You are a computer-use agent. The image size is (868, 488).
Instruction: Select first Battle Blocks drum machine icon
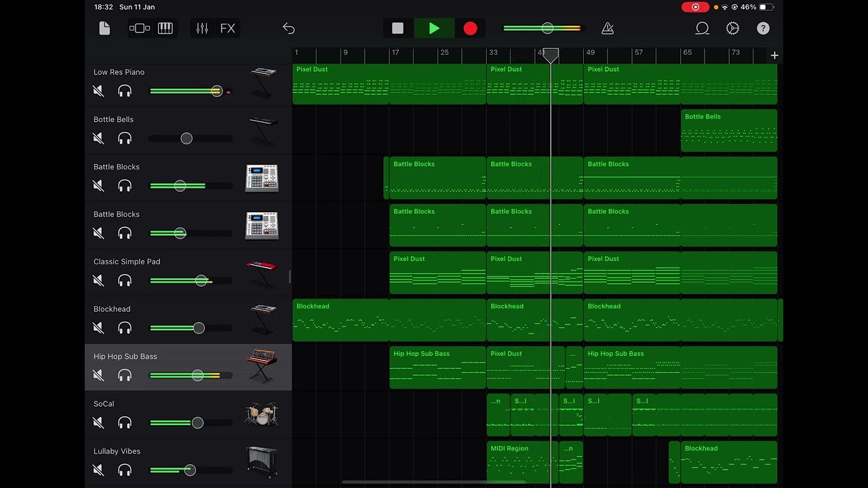pyautogui.click(x=262, y=178)
